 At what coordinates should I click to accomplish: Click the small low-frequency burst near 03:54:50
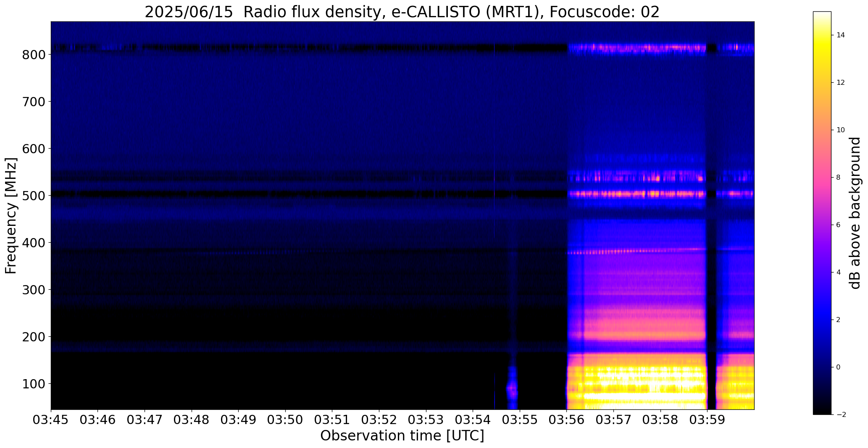(x=512, y=387)
